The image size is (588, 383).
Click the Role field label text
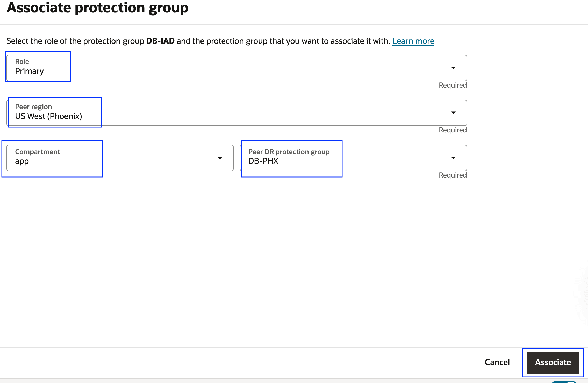tap(22, 62)
